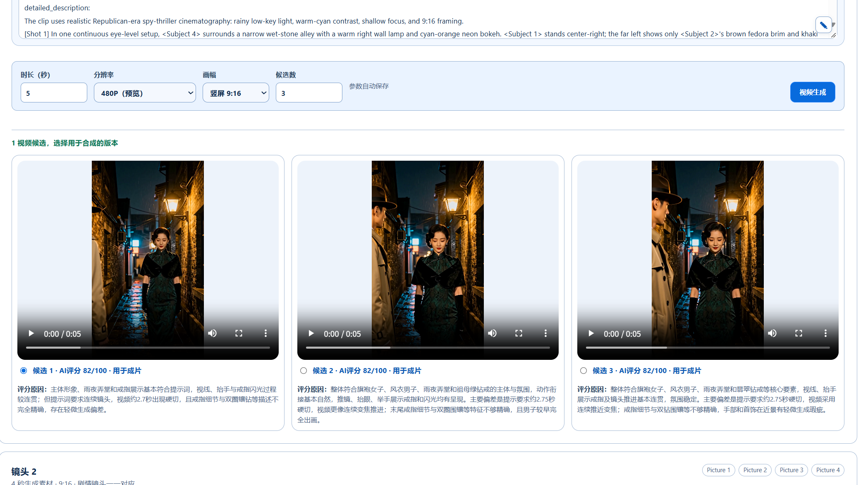
Task: Open more options for candidate 1 video
Action: coord(265,333)
